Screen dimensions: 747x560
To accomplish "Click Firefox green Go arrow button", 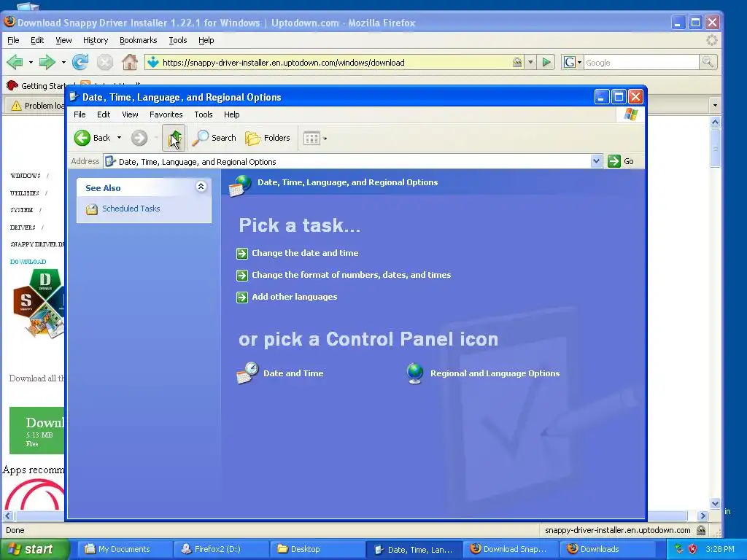I will click(547, 63).
